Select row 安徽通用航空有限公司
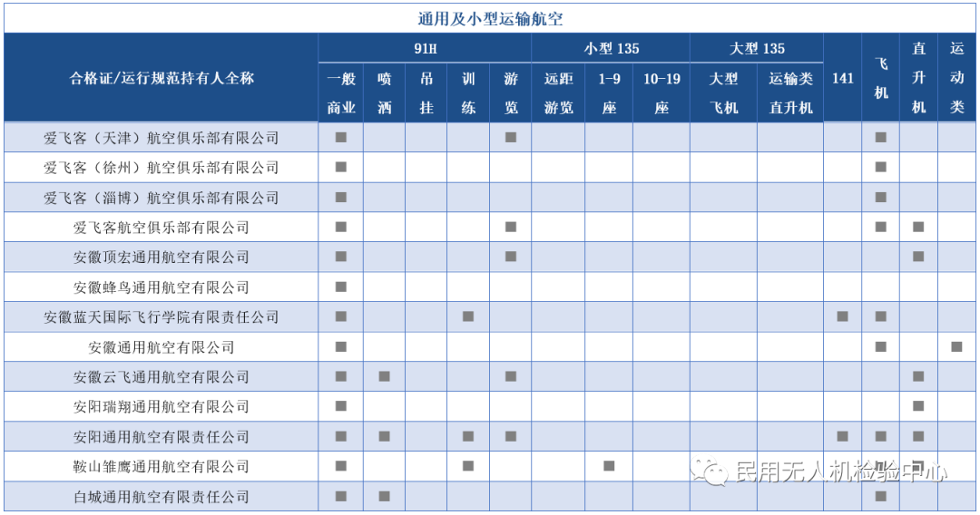 490,346
